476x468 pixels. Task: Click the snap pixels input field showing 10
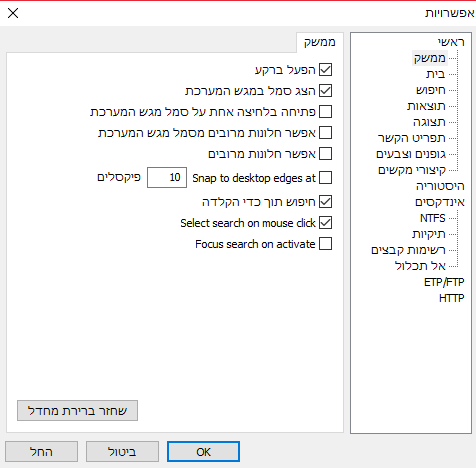[x=167, y=178]
